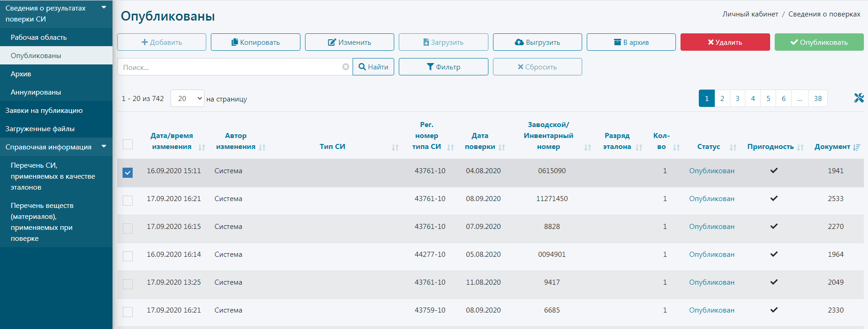Go to Заявки на публикацию in the sidebar
The width and height of the screenshot is (868, 329).
coord(44,111)
